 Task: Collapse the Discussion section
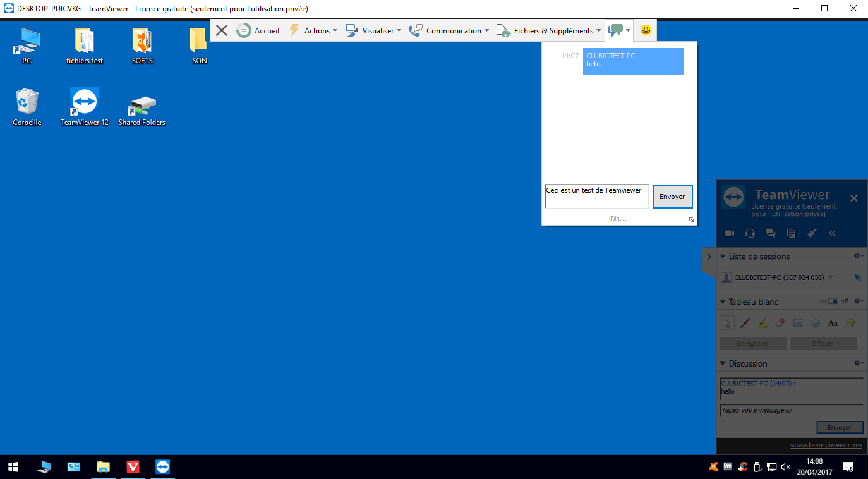pos(723,364)
